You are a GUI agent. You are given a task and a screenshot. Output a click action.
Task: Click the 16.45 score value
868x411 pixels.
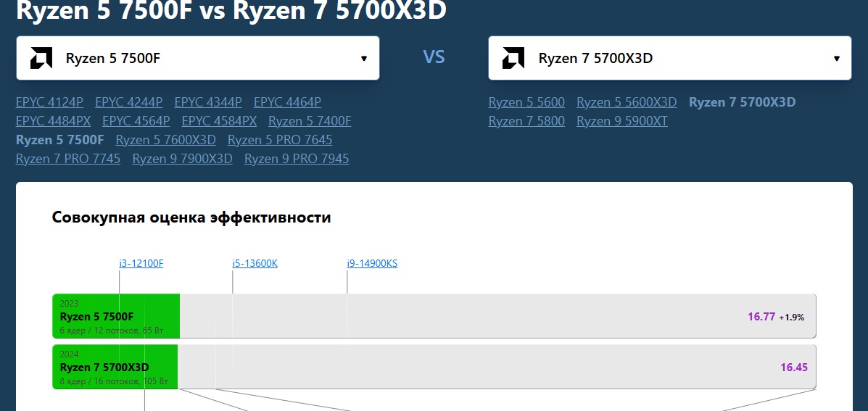(x=794, y=368)
